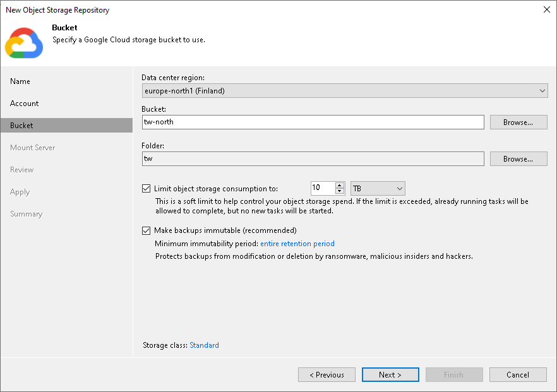Toggle Limit object storage consumption checkbox

(147, 189)
